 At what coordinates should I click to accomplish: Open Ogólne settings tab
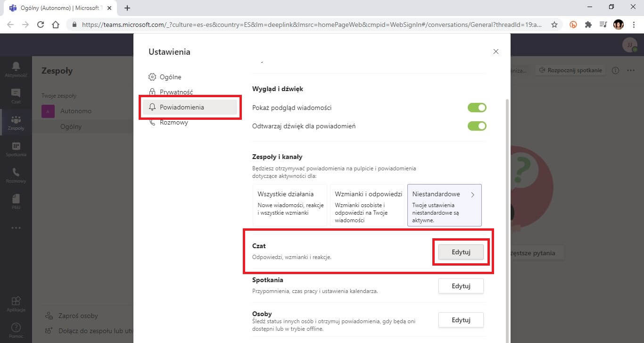tap(190, 77)
